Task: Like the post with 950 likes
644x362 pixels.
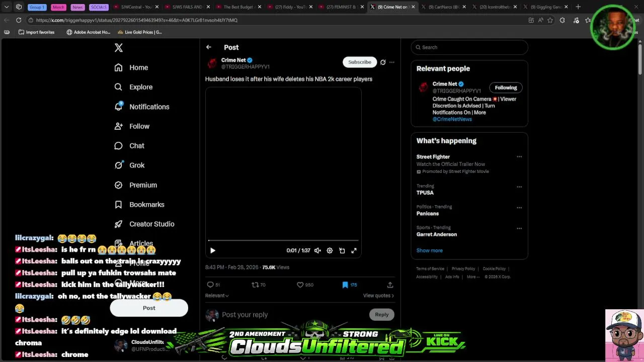Action: [305, 285]
